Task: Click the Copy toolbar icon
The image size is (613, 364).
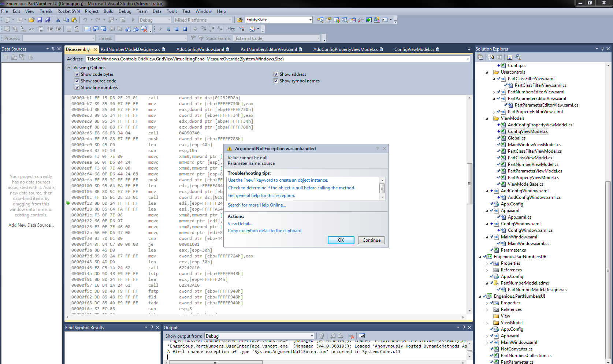Action: [x=66, y=20]
